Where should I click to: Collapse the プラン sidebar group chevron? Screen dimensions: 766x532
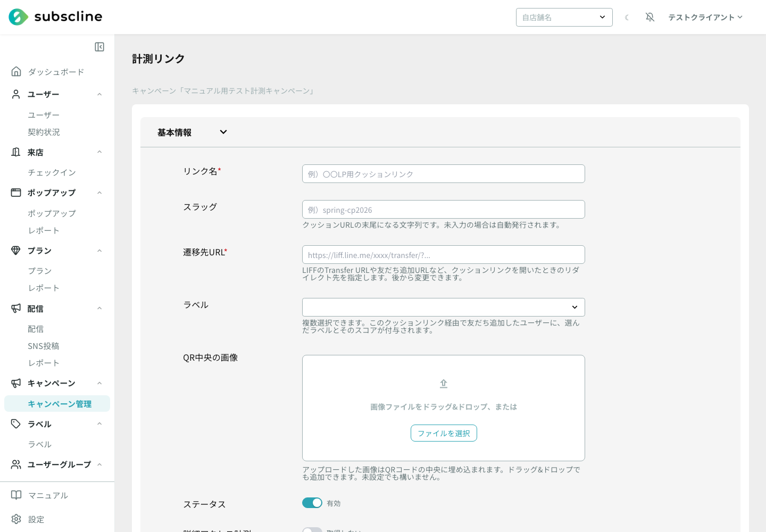tap(99, 251)
